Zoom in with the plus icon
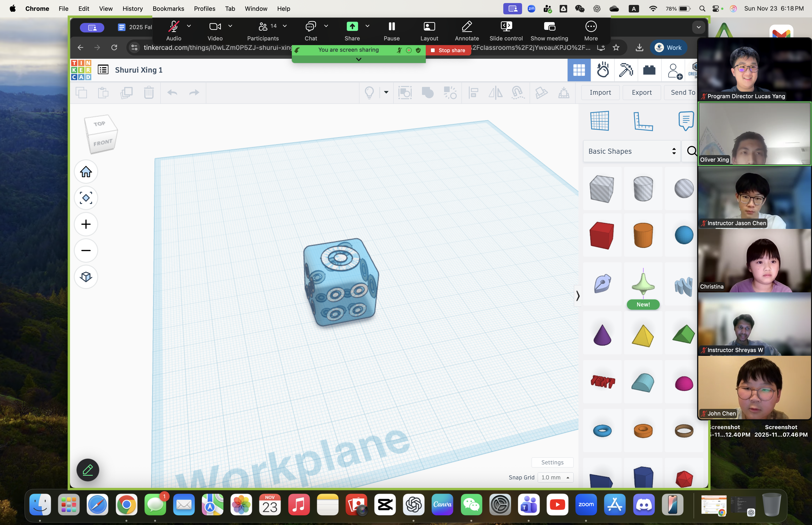Image resolution: width=812 pixels, height=525 pixels. 86,224
